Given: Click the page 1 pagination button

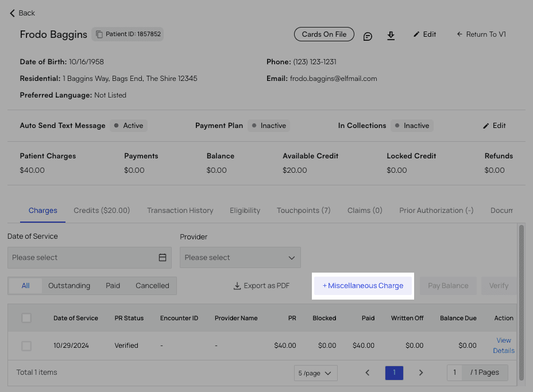Looking at the screenshot, I should point(394,372).
